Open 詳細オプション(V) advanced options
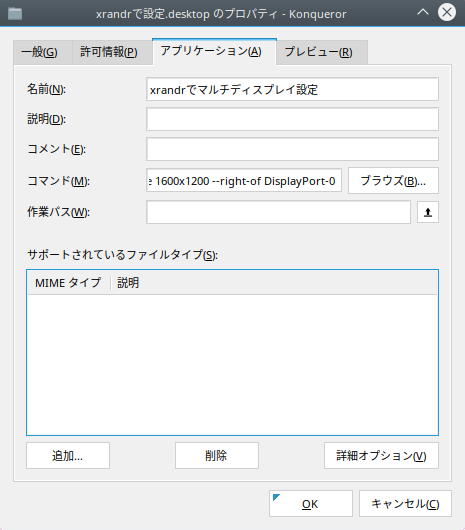Image resolution: width=465 pixels, height=530 pixels. pos(381,456)
